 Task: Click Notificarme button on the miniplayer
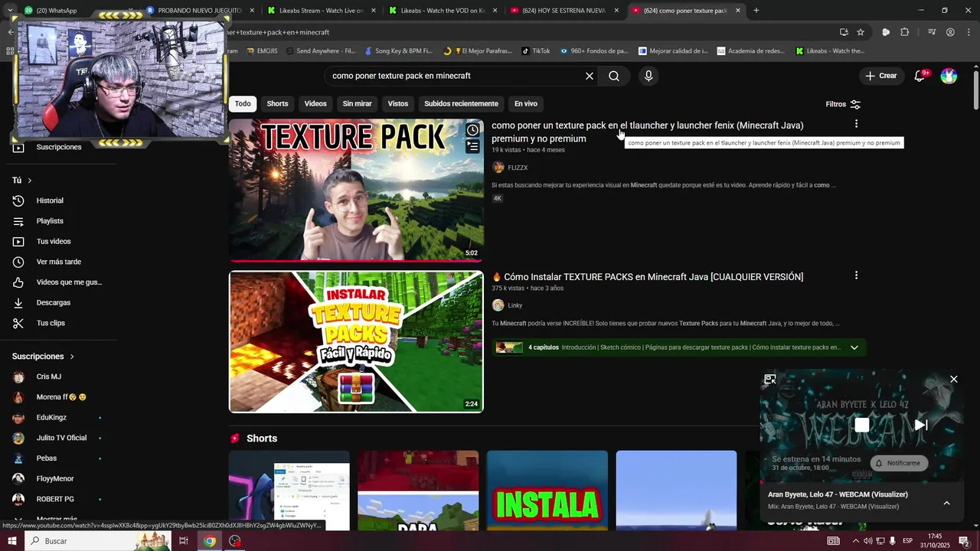[x=899, y=463]
